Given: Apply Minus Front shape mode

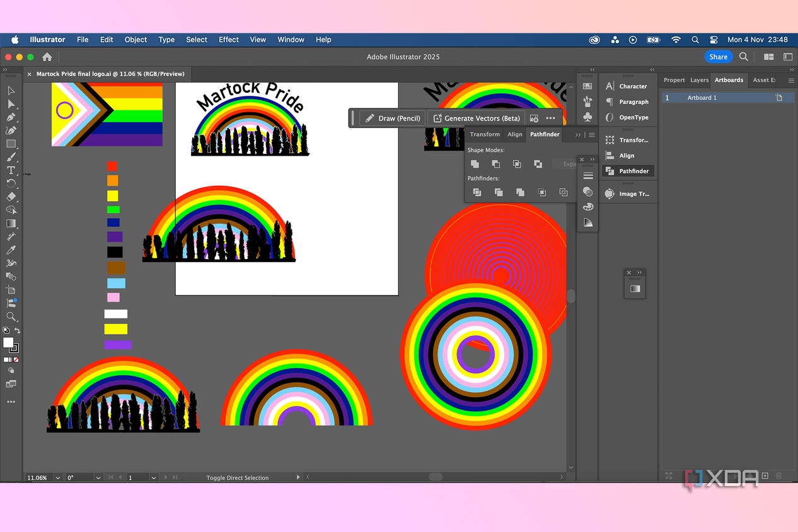Looking at the screenshot, I should coord(496,164).
